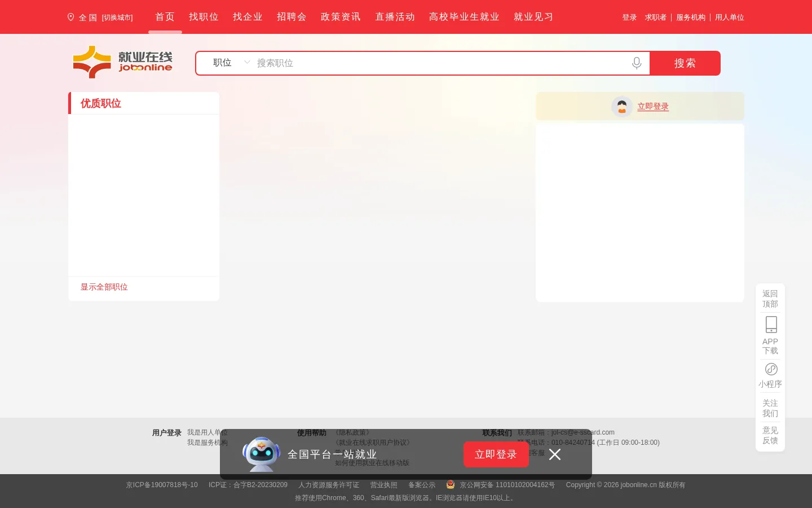Switch to the 招聘会 tab
This screenshot has width=812, height=508.
(x=292, y=17)
